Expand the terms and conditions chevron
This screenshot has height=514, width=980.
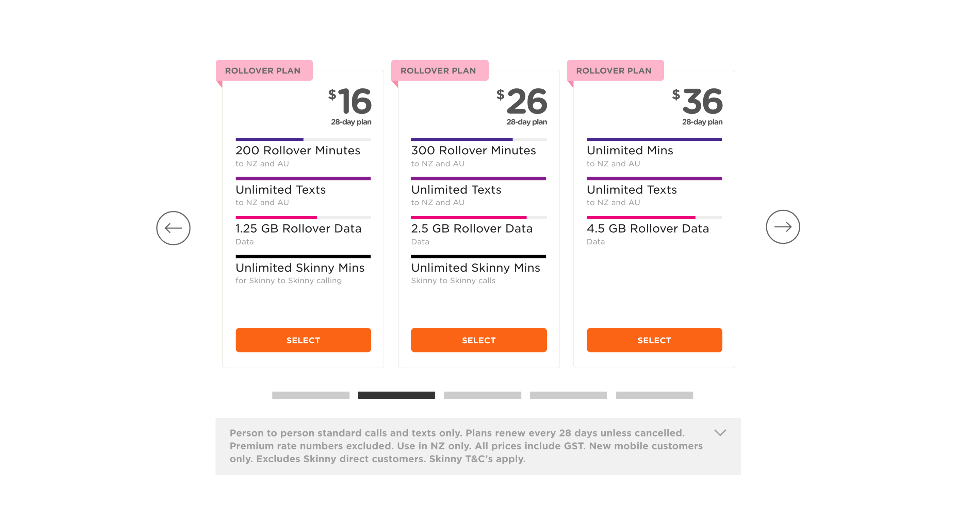720,433
